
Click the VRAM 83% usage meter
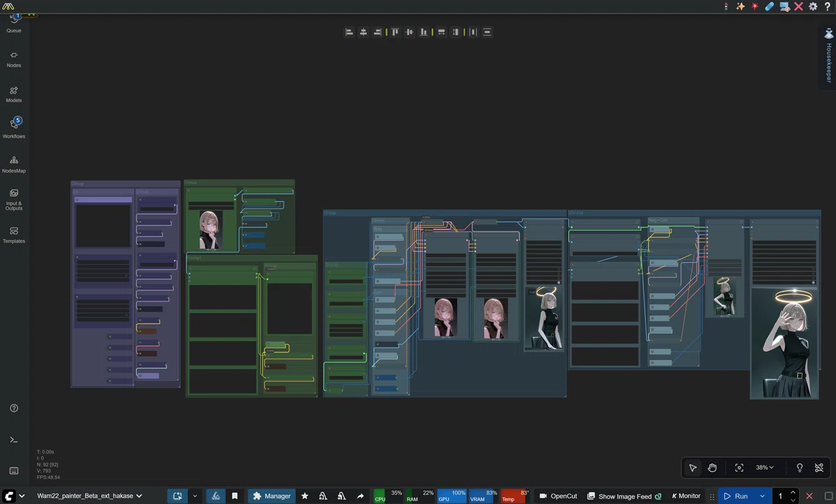(x=483, y=496)
